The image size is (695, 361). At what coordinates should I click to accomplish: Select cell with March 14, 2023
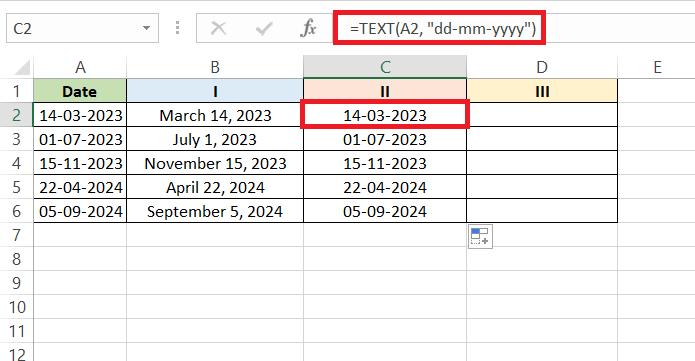215,115
